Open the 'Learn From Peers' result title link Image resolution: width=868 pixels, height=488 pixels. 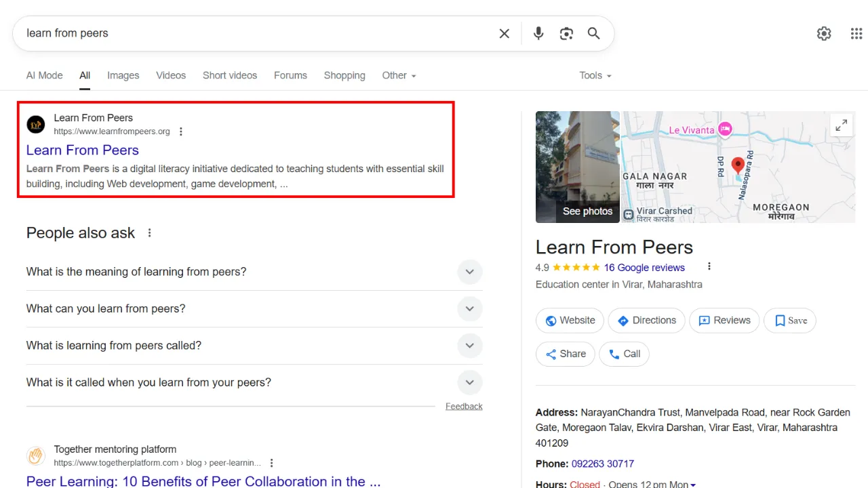(83, 150)
